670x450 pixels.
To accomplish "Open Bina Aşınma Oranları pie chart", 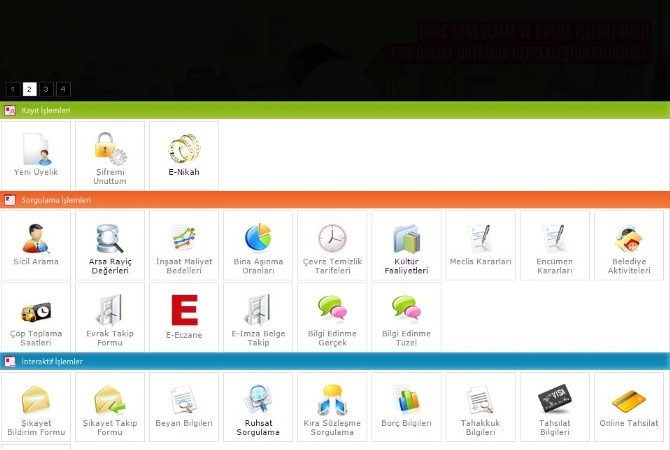I will pos(258,237).
